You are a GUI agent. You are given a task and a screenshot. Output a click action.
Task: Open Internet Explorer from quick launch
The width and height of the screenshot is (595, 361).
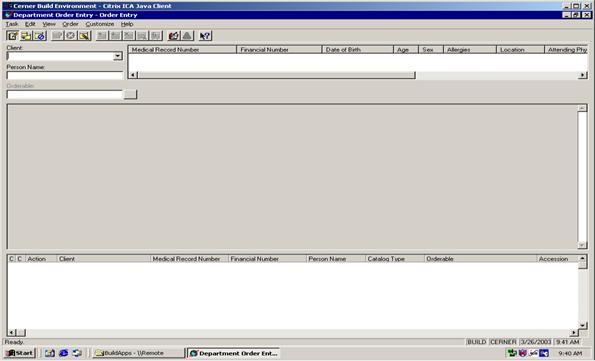coord(63,353)
